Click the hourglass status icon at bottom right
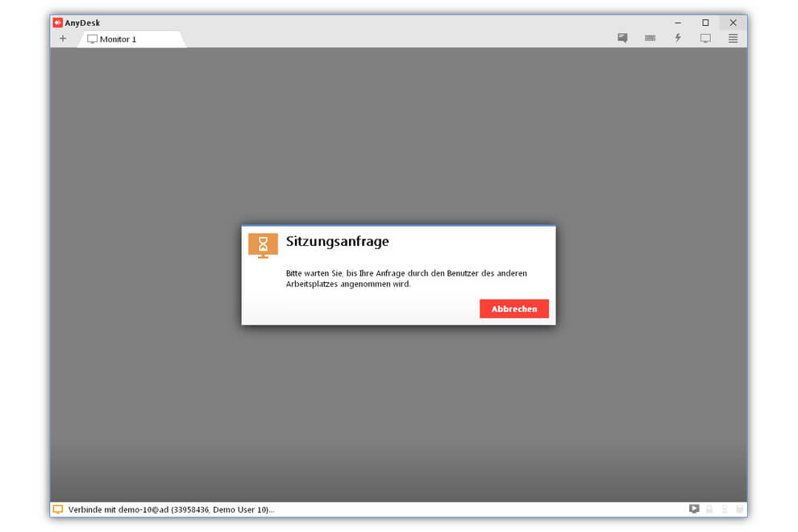Viewport: 798px width, 532px height. click(725, 509)
